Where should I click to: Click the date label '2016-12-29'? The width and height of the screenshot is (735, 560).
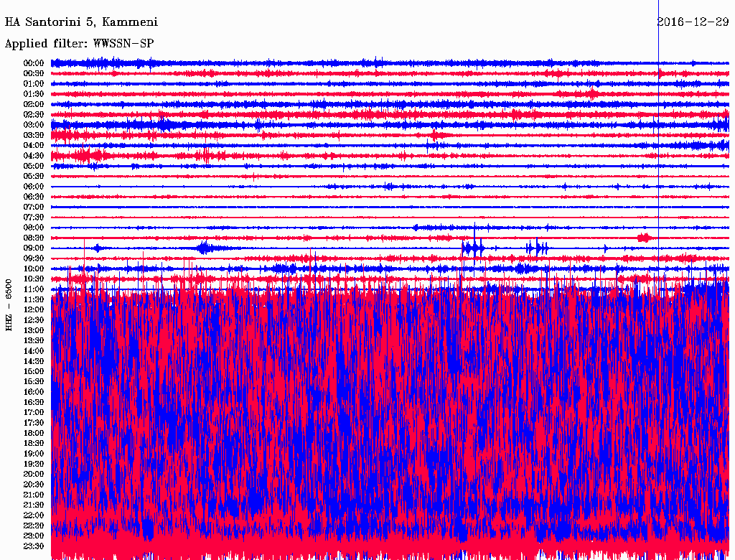(x=693, y=22)
